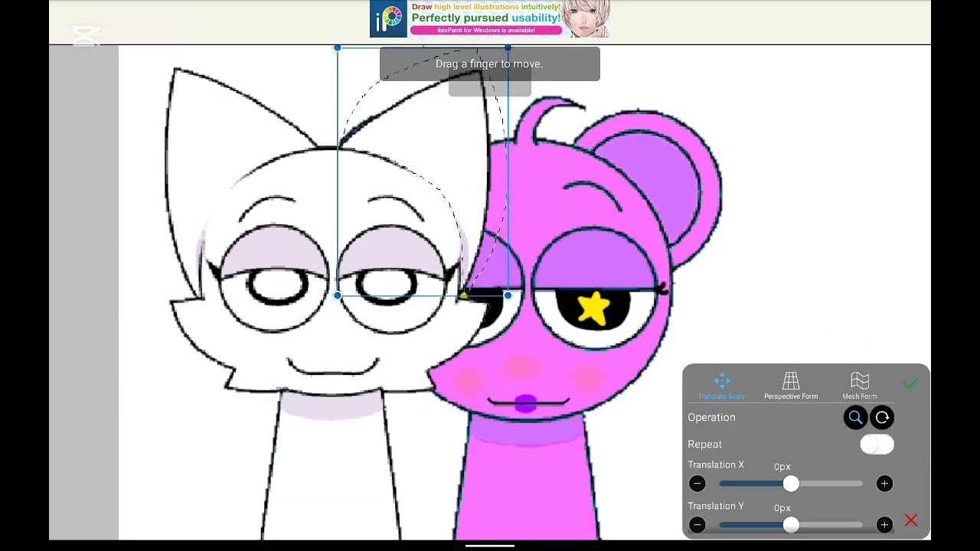This screenshot has height=551, width=980.
Task: Decrease Translation X with the minus button
Action: pos(697,484)
